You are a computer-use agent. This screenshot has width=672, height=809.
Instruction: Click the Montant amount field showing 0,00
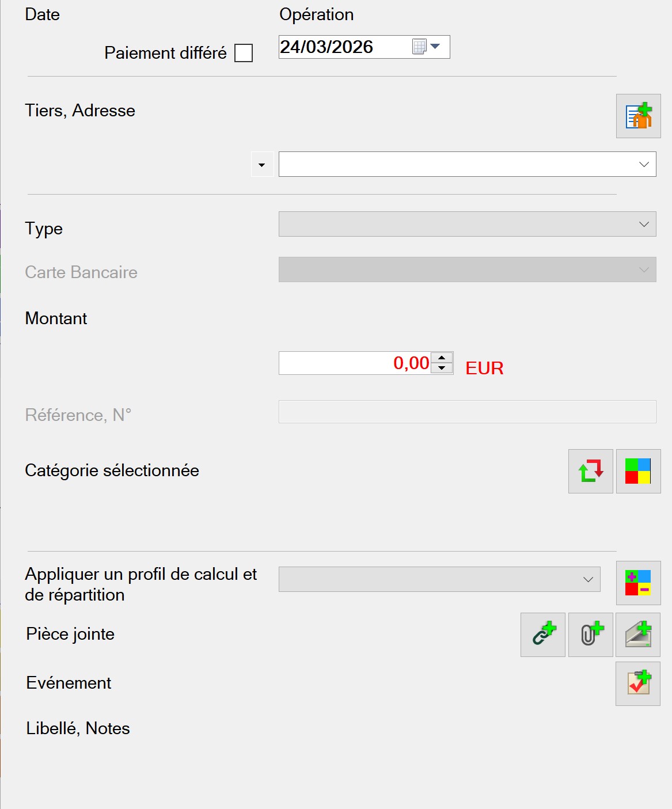point(354,363)
